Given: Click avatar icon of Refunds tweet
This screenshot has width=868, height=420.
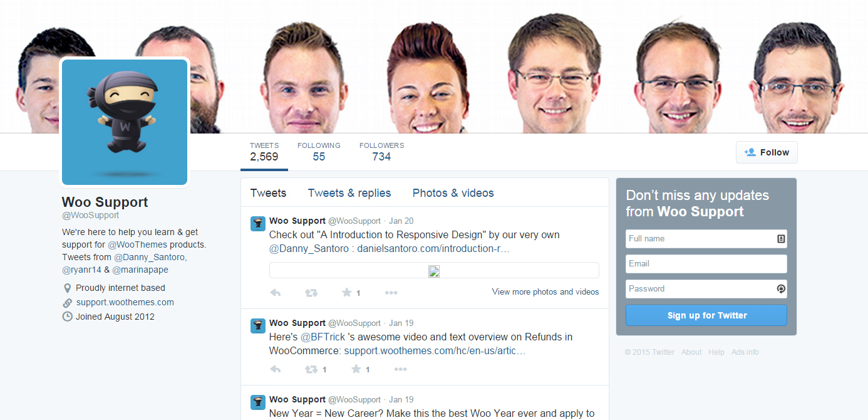Looking at the screenshot, I should coord(258,326).
